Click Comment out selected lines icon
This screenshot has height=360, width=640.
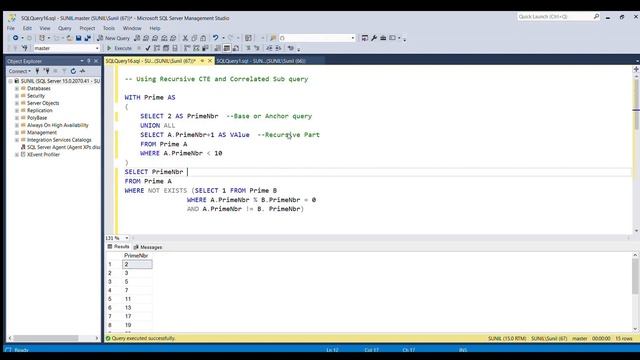coord(248,48)
